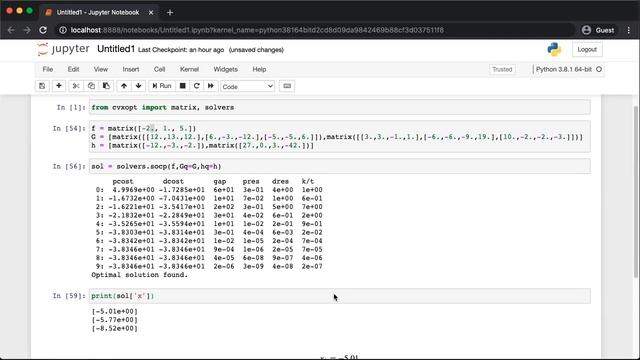Click the Trusted notebook indicator

coord(502,69)
